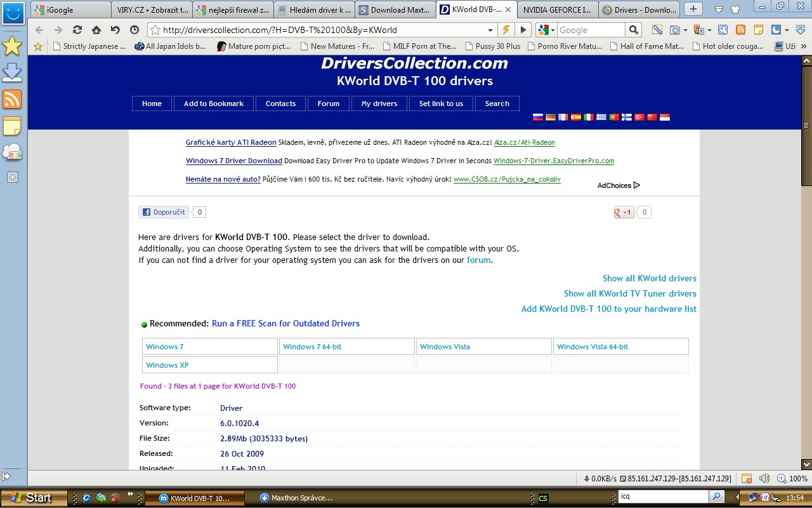Undo the last closed tab
This screenshot has width=812, height=508.
tap(115, 30)
